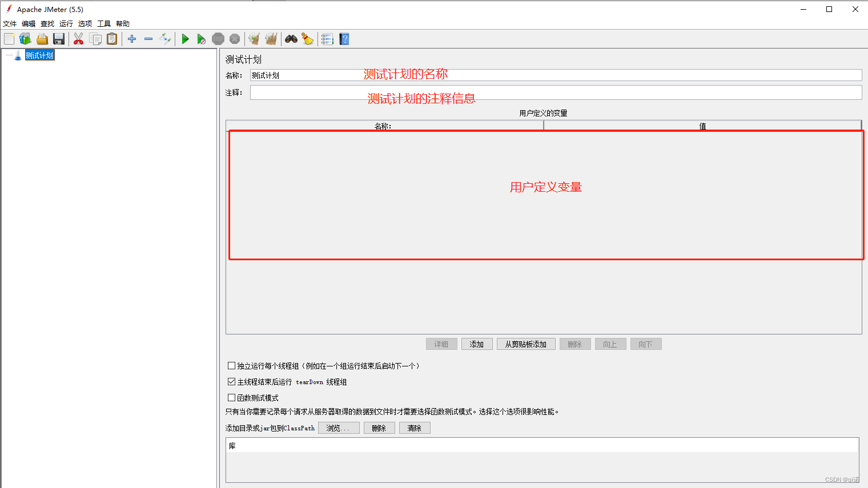Click the 向下 button
Image resolution: width=868 pixels, height=488 pixels.
point(646,344)
